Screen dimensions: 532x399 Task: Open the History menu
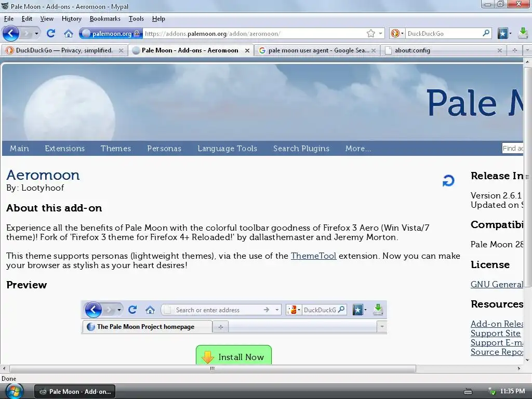pyautogui.click(x=72, y=19)
